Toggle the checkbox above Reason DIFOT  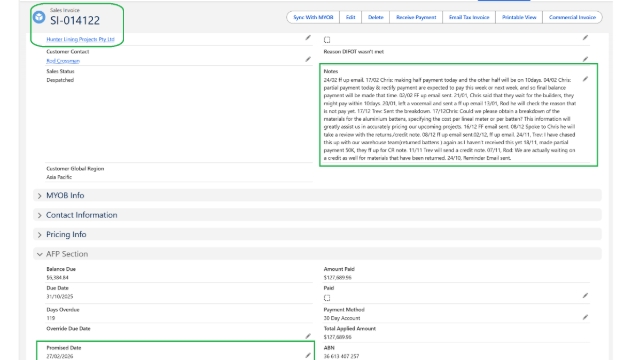(x=327, y=40)
